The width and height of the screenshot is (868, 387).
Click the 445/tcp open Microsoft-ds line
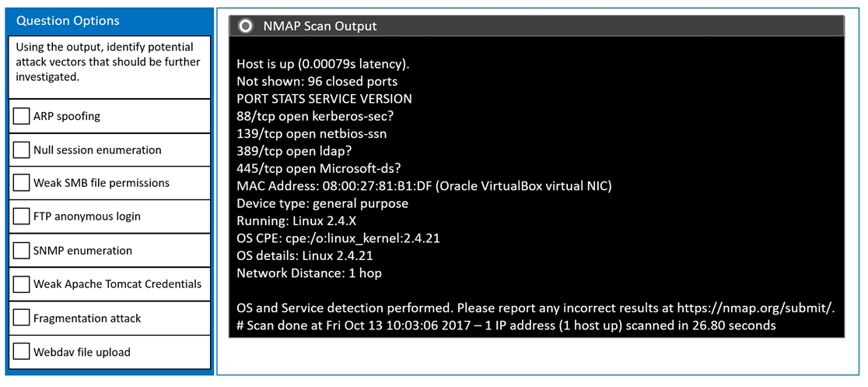point(314,168)
